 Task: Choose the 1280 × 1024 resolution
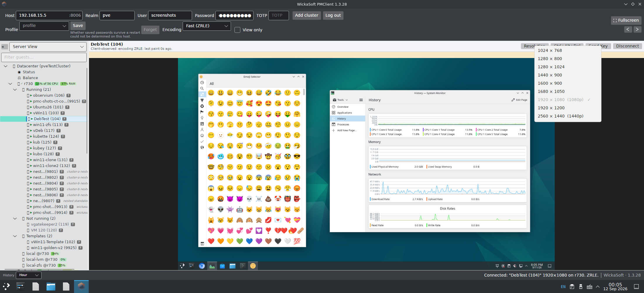click(x=568, y=67)
